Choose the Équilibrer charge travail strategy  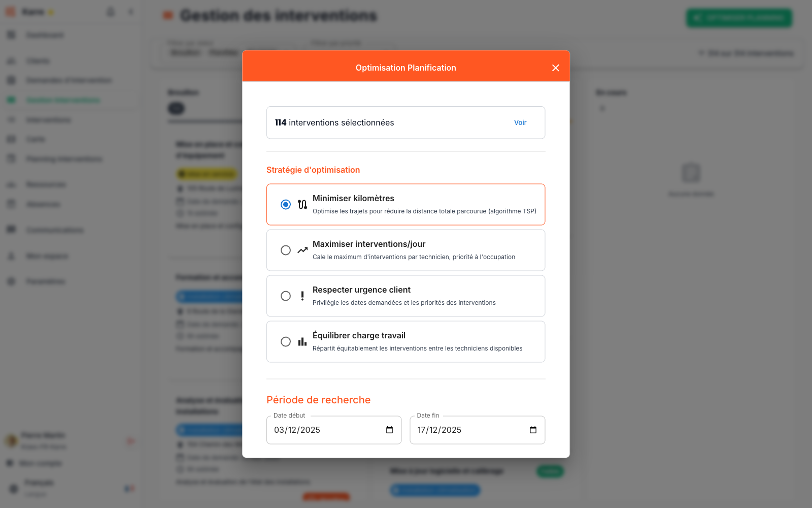pyautogui.click(x=286, y=341)
